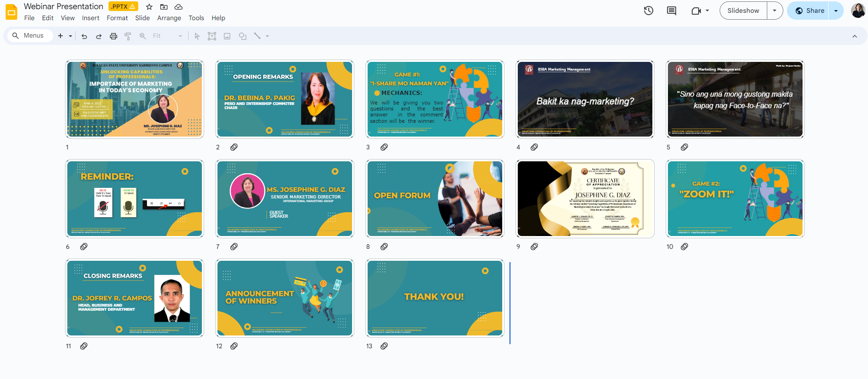Undo the last action

tap(84, 36)
